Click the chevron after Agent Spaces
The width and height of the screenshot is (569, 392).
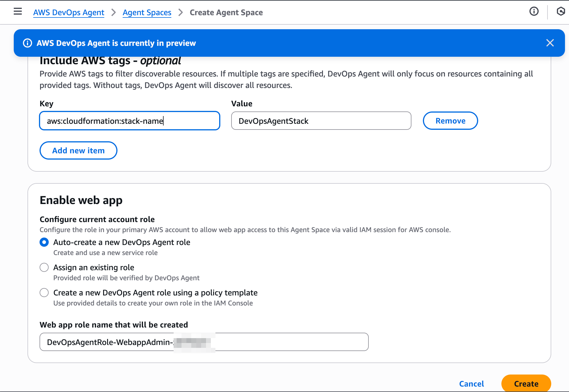tap(180, 13)
